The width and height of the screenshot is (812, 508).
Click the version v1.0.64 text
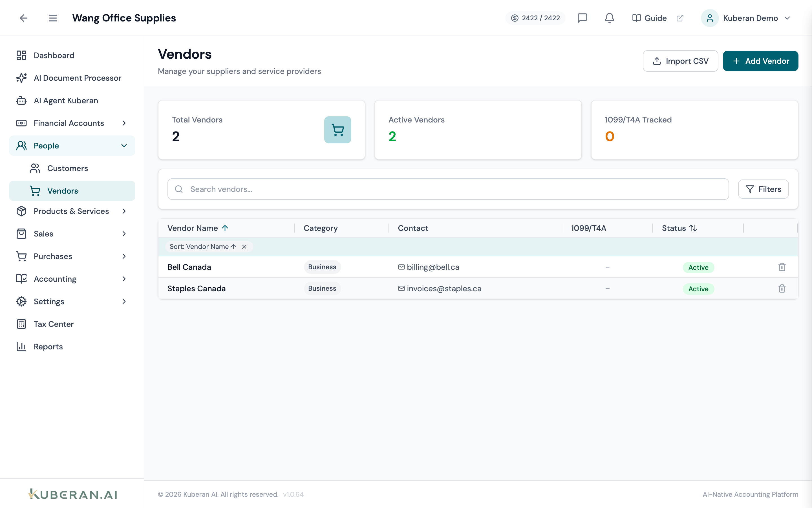(293, 494)
